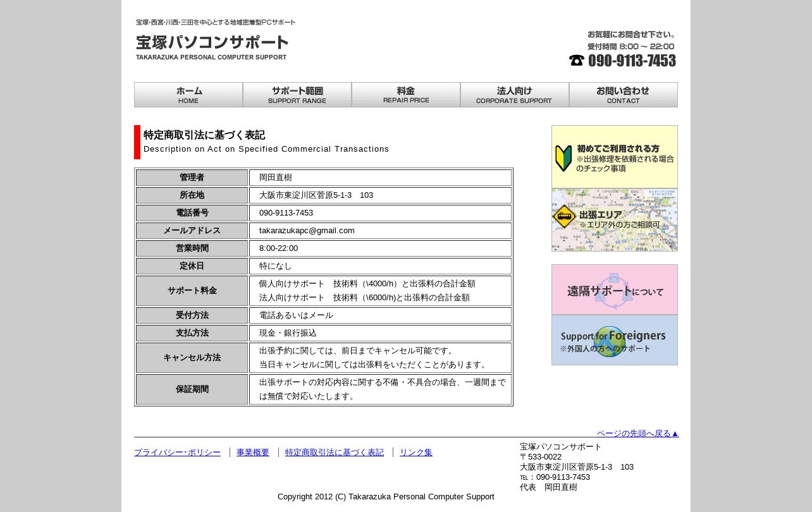The width and height of the screenshot is (812, 512).
Task: Click the 営業時間 header cell
Action: 192,248
